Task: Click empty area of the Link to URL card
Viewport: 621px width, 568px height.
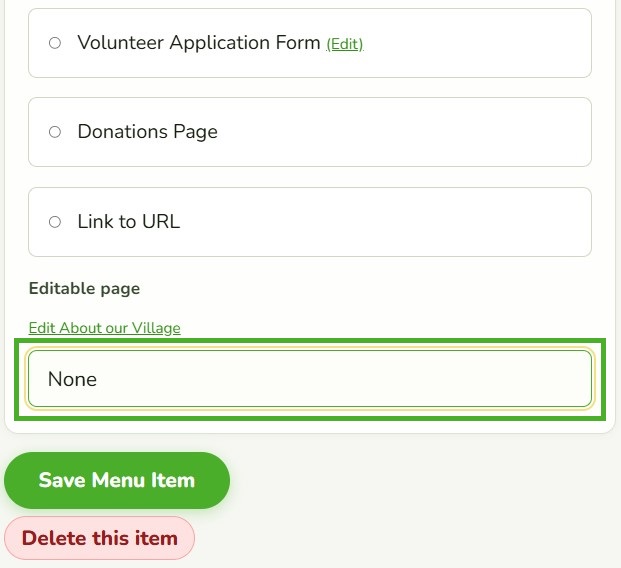Action: point(396,222)
